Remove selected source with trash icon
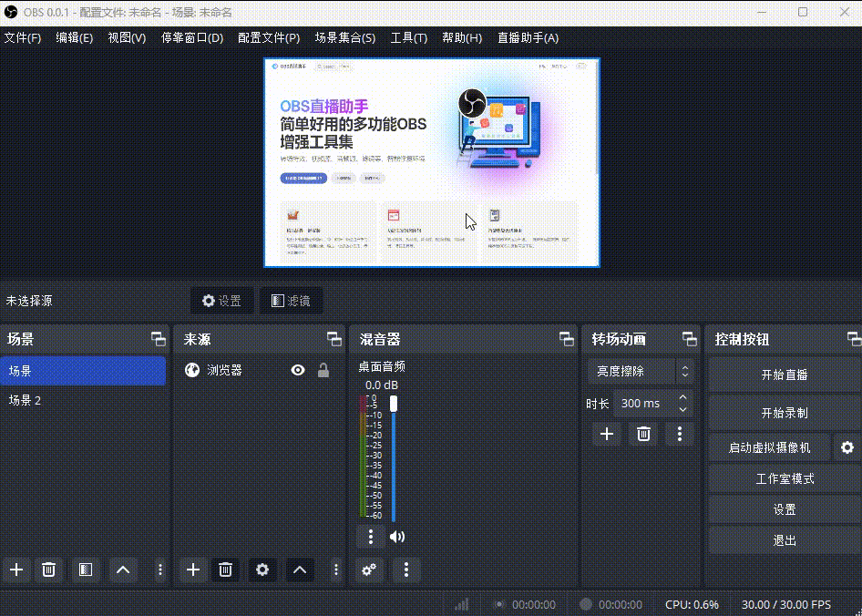This screenshot has height=616, width=862. tap(225, 570)
